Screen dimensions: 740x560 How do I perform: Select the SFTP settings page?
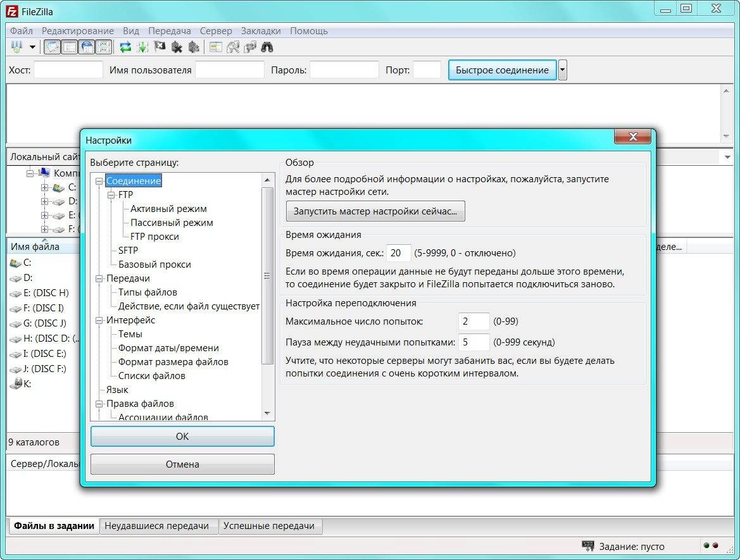tap(128, 251)
